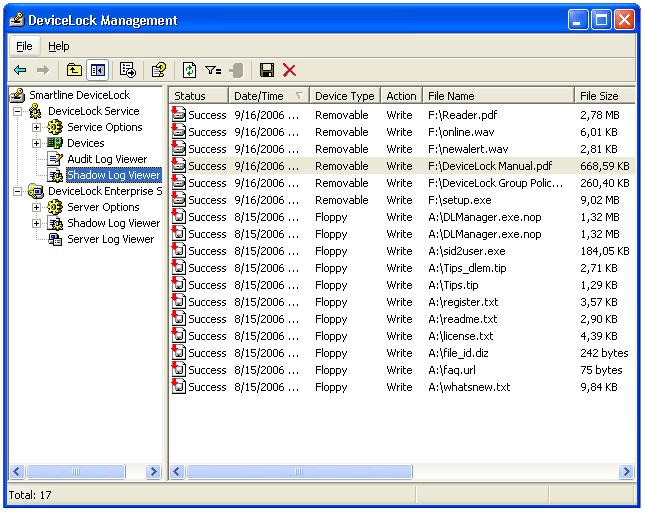Expand the Devices node
645x512 pixels.
pyautogui.click(x=36, y=143)
